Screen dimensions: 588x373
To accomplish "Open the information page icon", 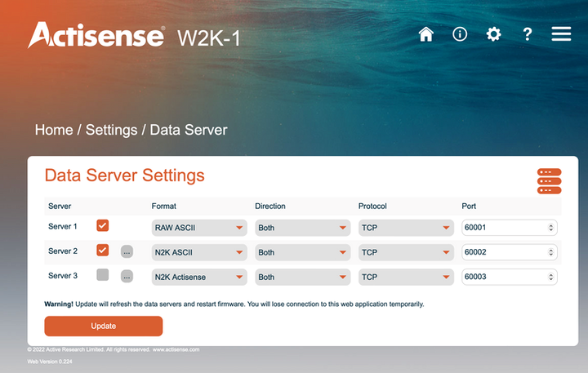I will pyautogui.click(x=460, y=34).
